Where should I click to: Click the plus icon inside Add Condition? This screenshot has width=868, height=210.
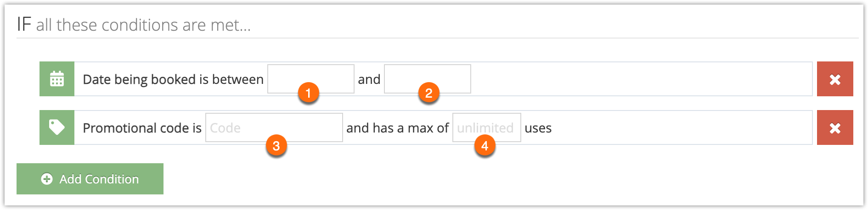pyautogui.click(x=47, y=179)
